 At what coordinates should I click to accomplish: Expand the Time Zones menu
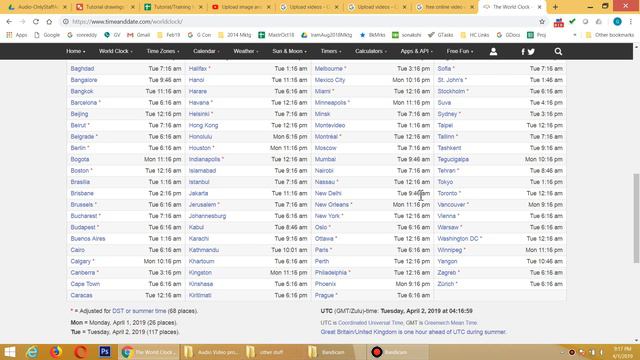(x=163, y=51)
